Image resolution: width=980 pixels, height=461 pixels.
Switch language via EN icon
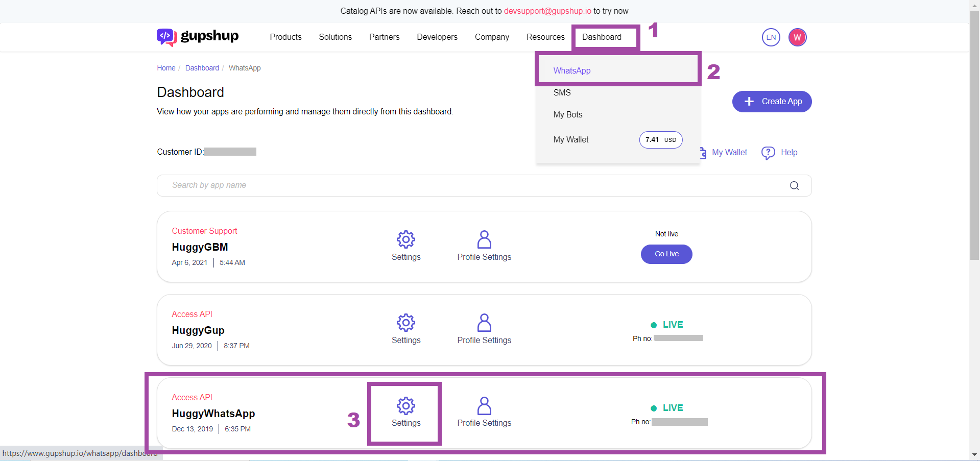(x=771, y=37)
